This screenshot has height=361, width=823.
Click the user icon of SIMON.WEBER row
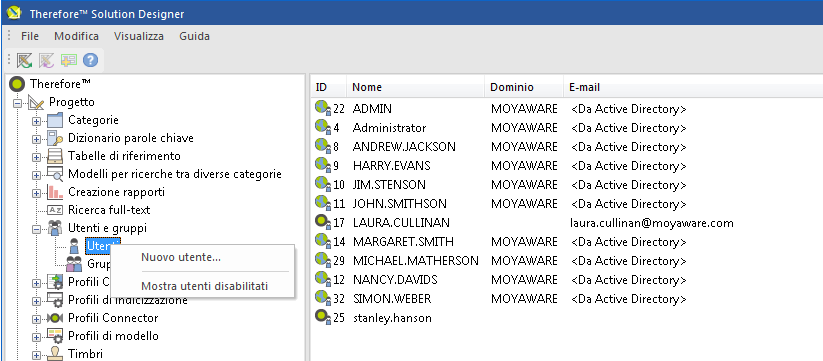click(323, 299)
